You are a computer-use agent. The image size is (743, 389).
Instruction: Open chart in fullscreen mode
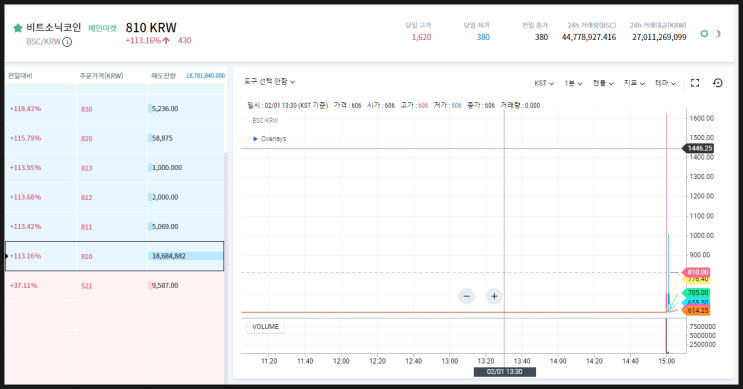[x=695, y=83]
